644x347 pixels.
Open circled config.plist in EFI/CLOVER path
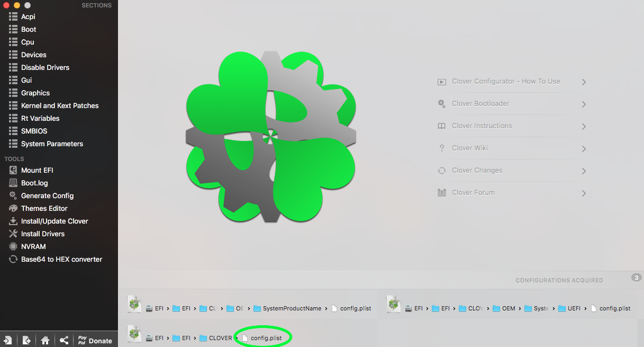[x=266, y=338]
